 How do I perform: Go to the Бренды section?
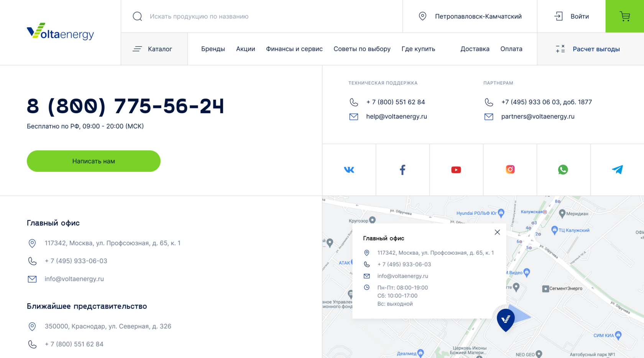coord(213,49)
